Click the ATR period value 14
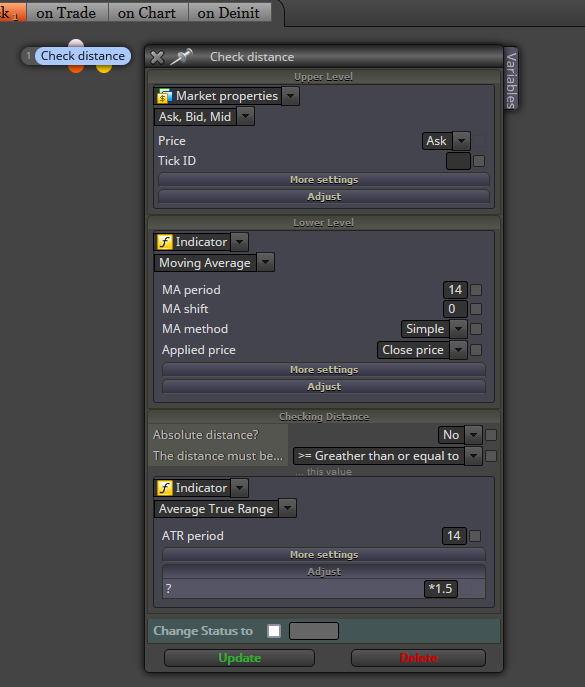585x687 pixels. coord(454,535)
